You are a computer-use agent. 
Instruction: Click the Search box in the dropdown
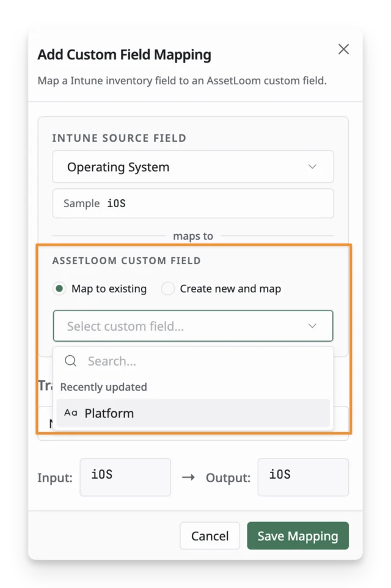pyautogui.click(x=193, y=361)
